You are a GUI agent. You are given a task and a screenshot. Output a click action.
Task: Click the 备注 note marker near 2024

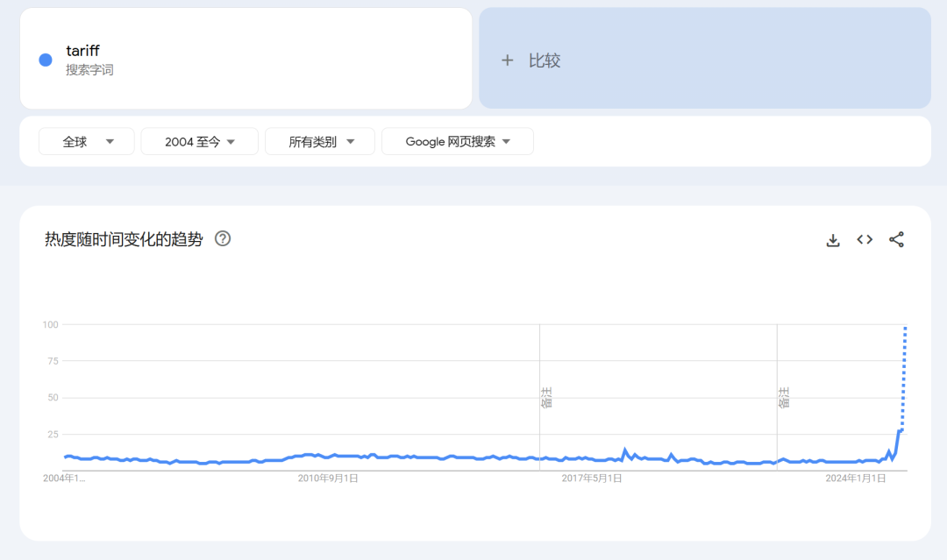tap(783, 398)
